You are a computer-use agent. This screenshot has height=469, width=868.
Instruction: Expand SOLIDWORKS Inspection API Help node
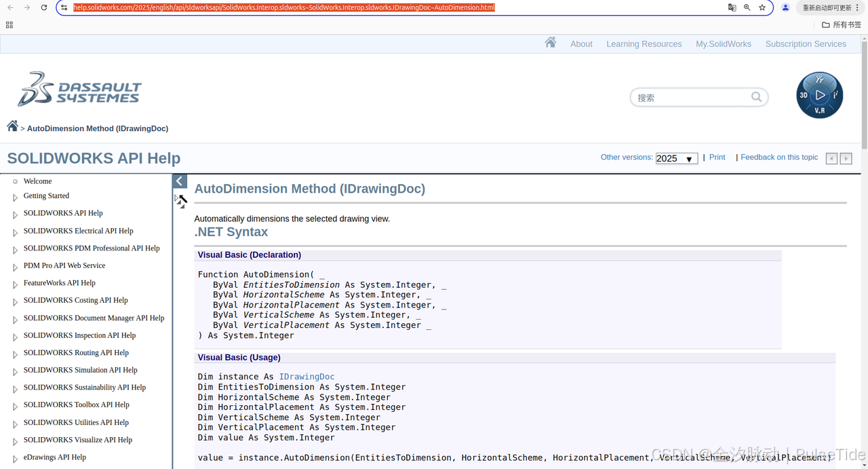pos(15,337)
